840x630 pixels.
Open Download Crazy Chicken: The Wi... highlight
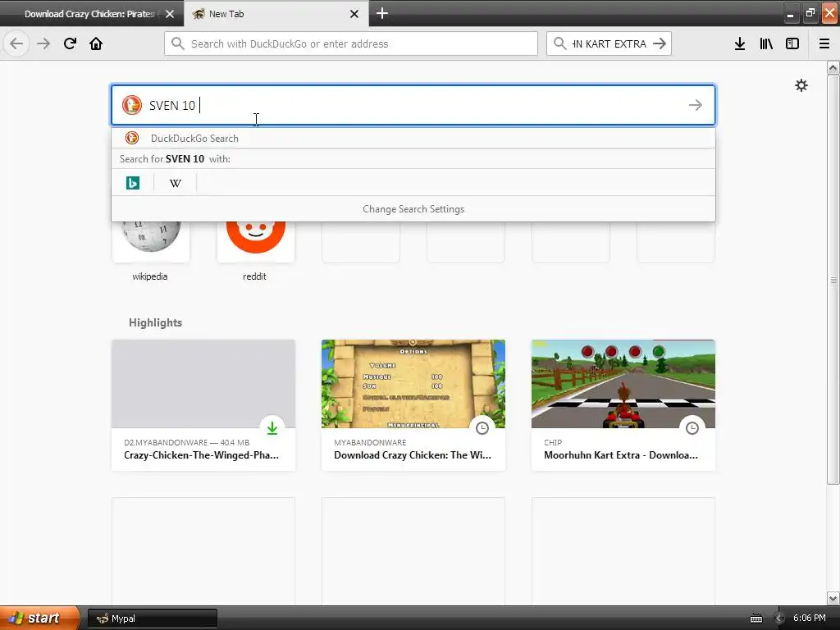click(413, 405)
